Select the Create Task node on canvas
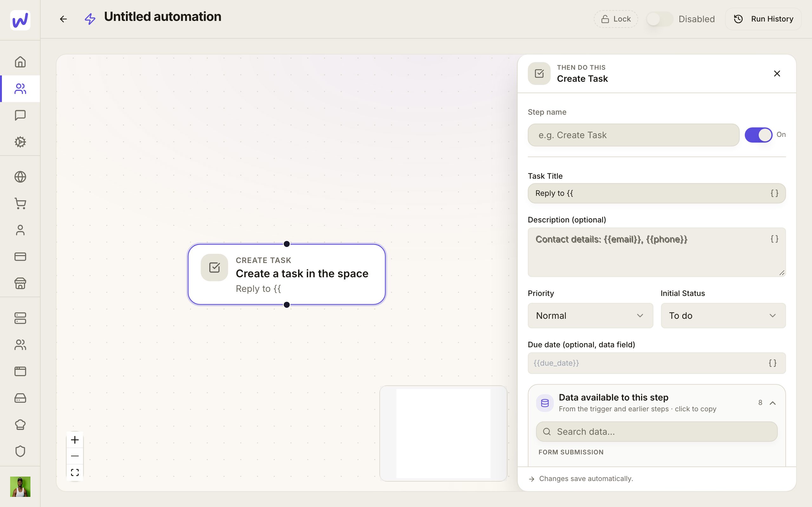This screenshot has height=507, width=812. 286,274
